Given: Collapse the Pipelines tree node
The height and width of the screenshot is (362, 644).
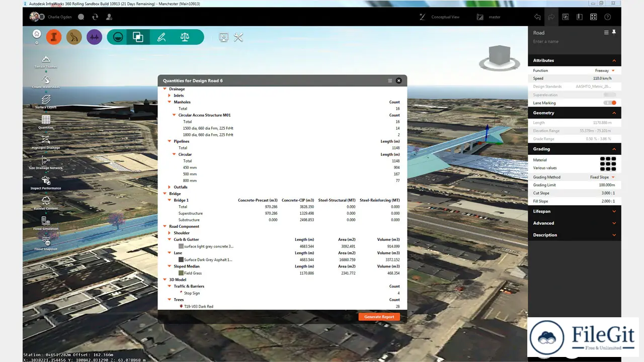Looking at the screenshot, I should click(170, 141).
